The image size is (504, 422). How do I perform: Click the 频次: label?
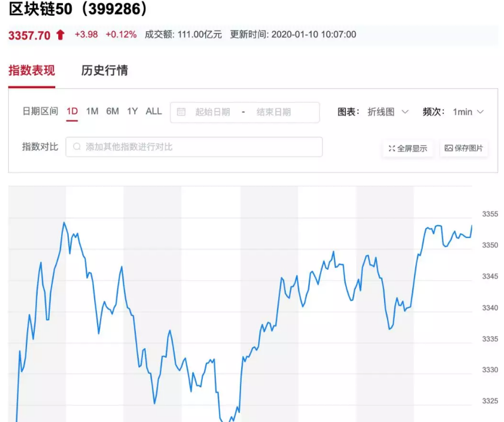click(x=433, y=112)
